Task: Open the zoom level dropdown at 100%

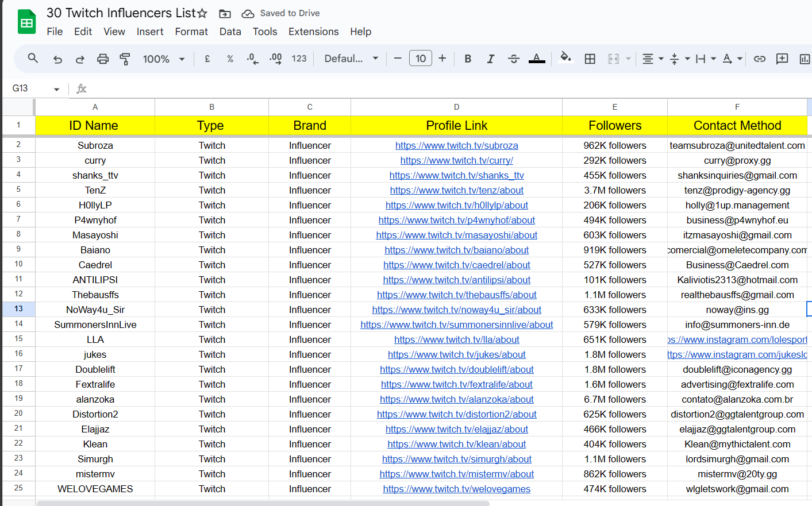Action: tap(164, 59)
